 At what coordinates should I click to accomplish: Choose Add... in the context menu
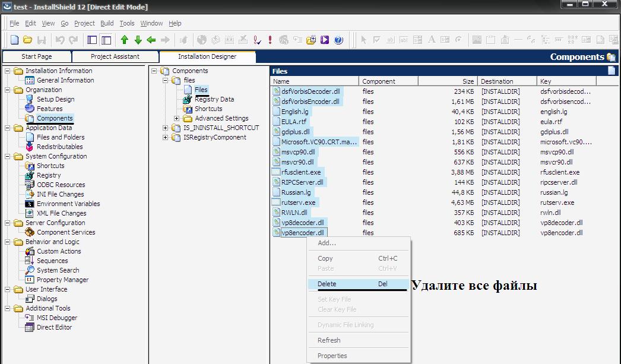(359, 243)
